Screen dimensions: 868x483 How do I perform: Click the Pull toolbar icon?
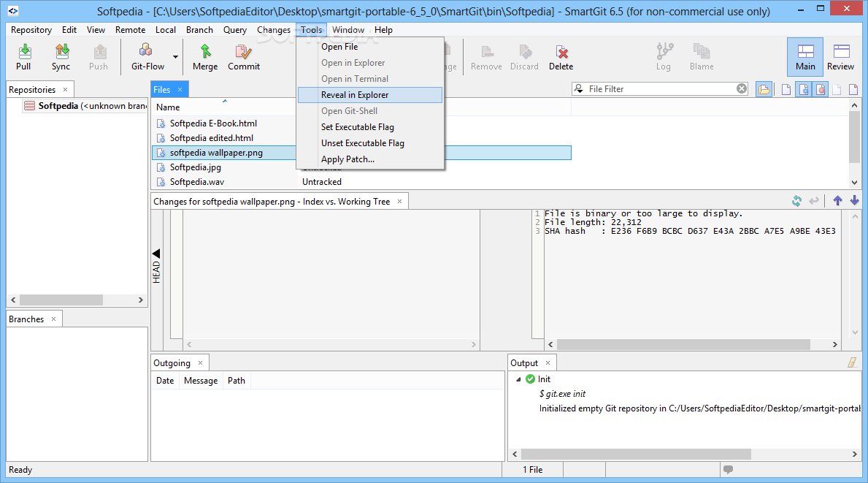[x=24, y=57]
